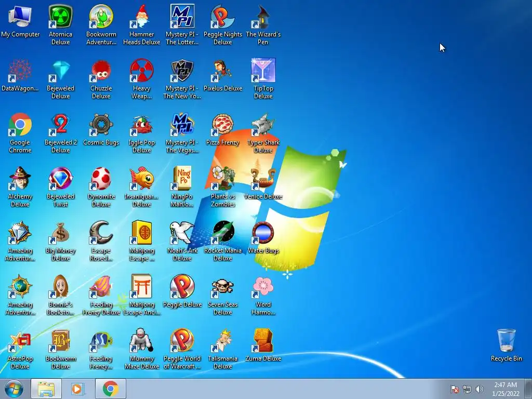Select the Alchemy Deluxe wizard icon
The image size is (532, 399).
(x=20, y=178)
